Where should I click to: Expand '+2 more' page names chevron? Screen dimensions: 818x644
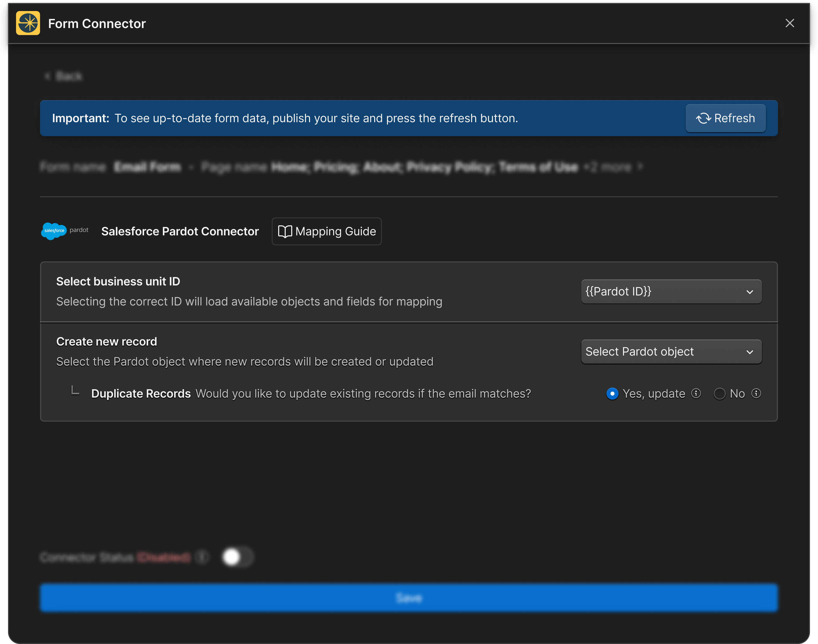point(640,166)
